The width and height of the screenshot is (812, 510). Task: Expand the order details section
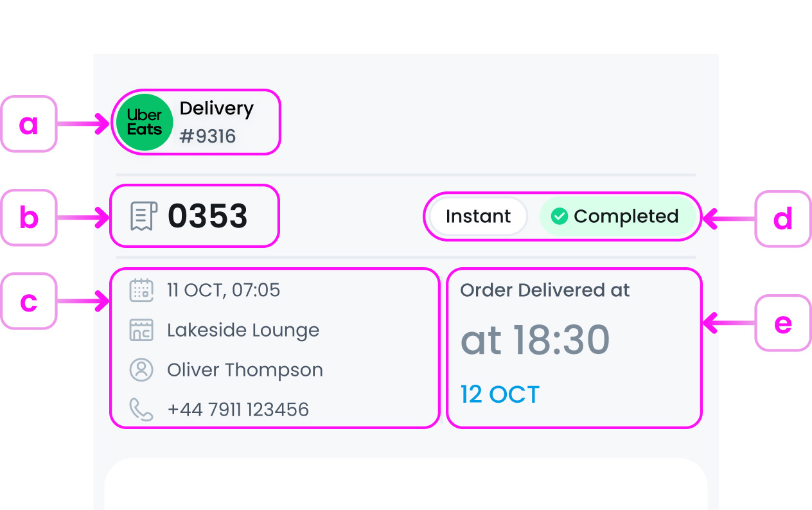point(274,347)
